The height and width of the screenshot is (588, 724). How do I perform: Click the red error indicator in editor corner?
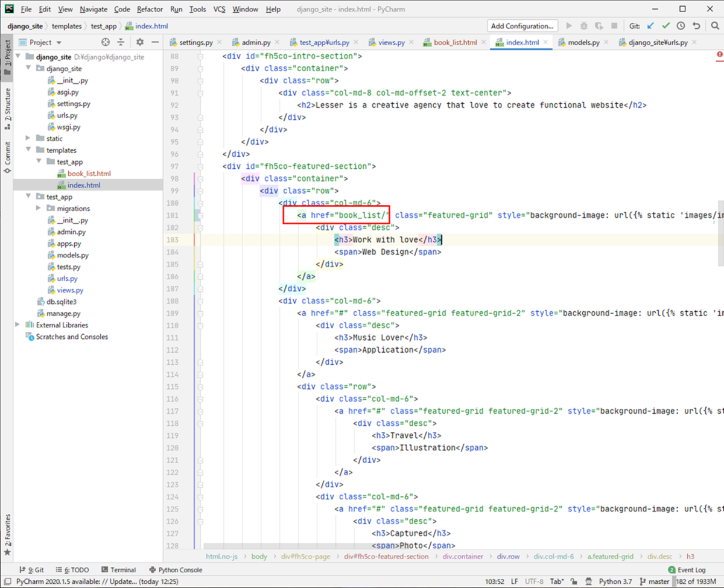(x=720, y=55)
